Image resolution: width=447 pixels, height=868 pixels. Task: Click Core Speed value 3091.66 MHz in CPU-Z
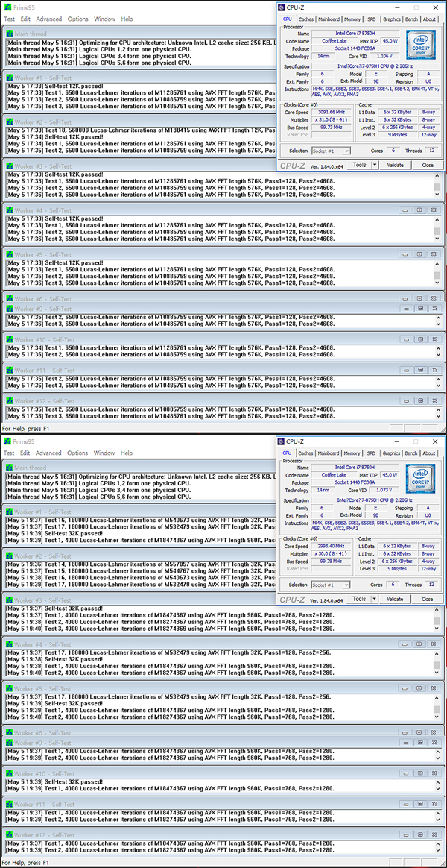(332, 113)
